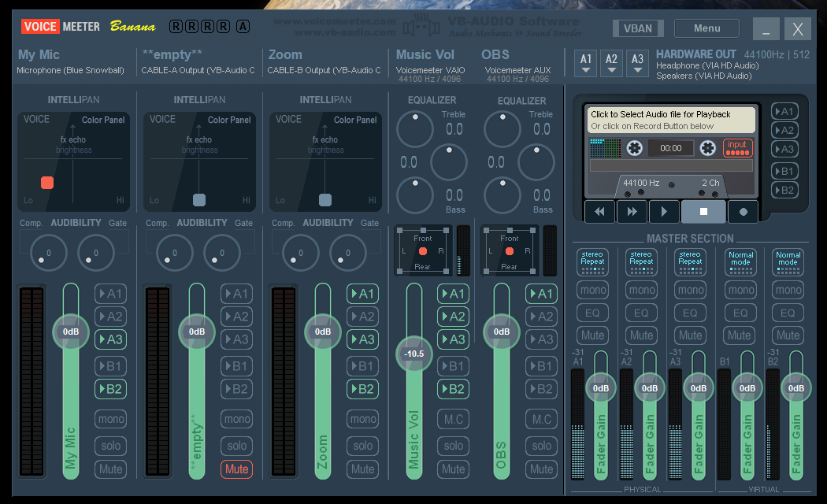
Task: Click the cassette Rewind button
Action: 599,211
